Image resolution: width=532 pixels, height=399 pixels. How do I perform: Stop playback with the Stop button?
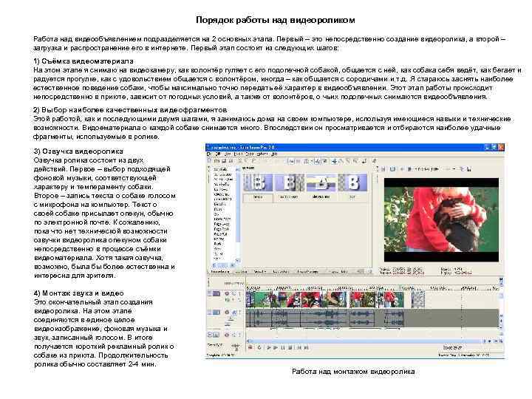290,347
